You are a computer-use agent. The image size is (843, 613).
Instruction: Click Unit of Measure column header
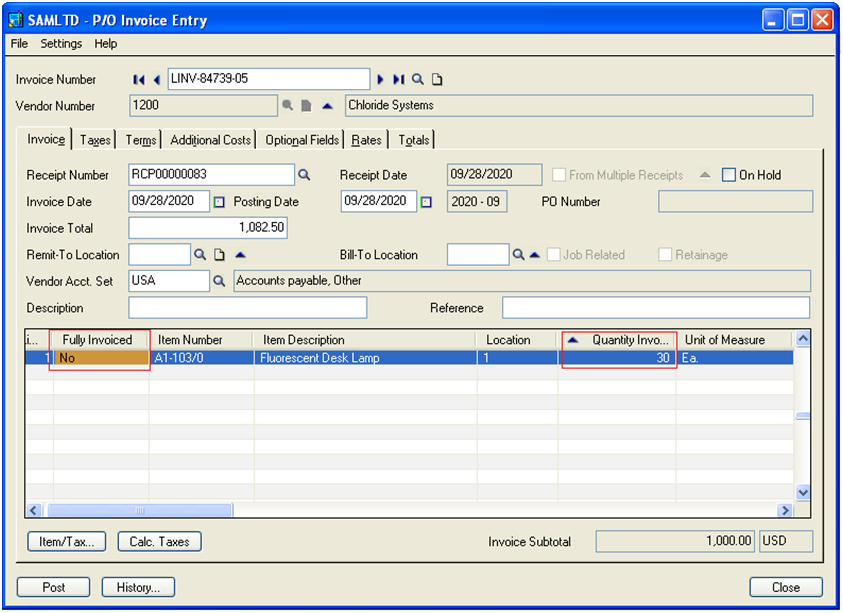pyautogui.click(x=734, y=340)
